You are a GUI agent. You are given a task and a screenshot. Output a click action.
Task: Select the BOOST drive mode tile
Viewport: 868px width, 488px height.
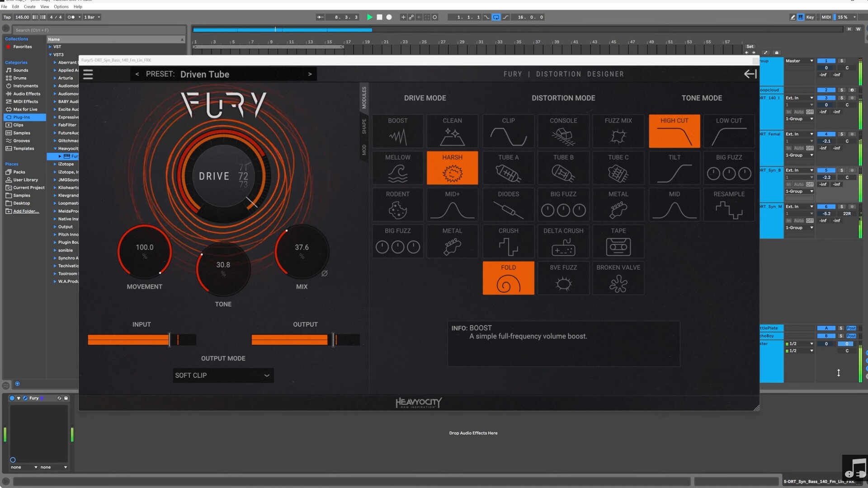(x=398, y=131)
